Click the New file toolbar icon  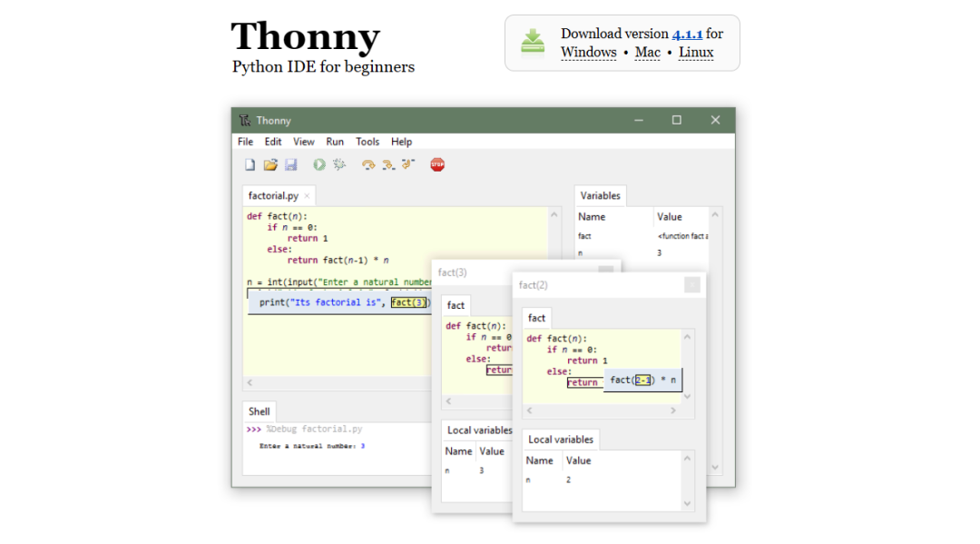[x=250, y=164]
